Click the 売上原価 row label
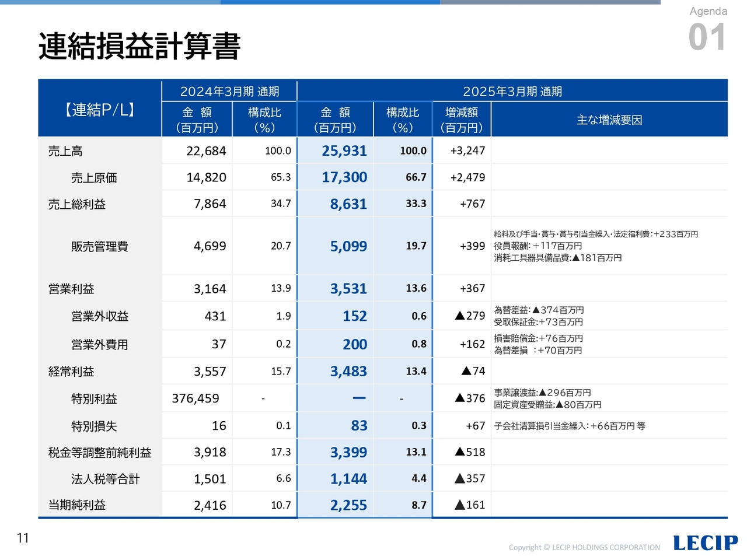This screenshot has width=747, height=560. [x=94, y=178]
